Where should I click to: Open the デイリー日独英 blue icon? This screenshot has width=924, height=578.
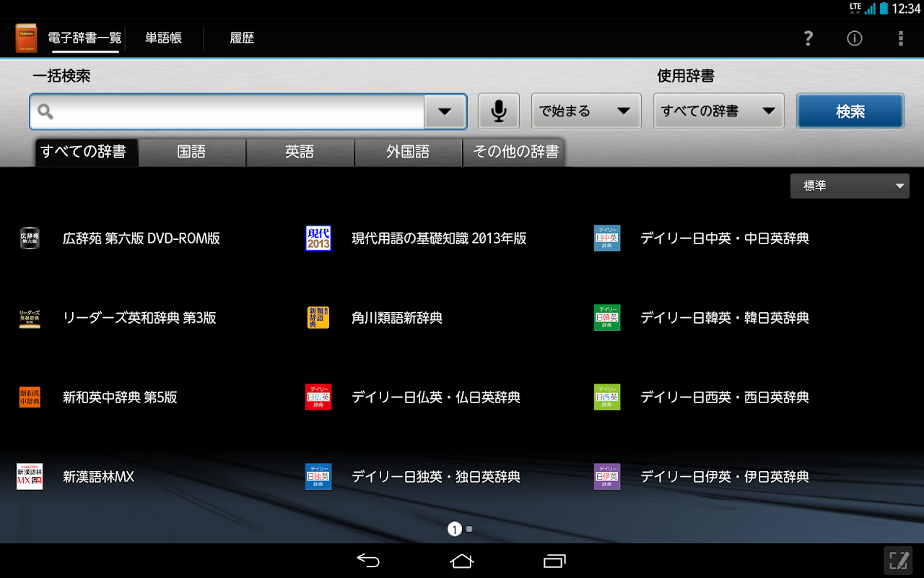pyautogui.click(x=318, y=477)
